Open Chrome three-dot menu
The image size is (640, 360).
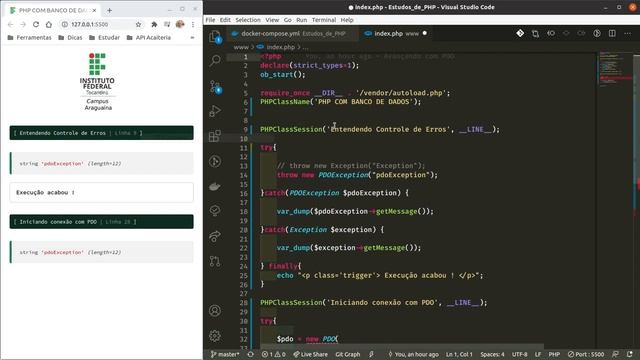(193, 24)
